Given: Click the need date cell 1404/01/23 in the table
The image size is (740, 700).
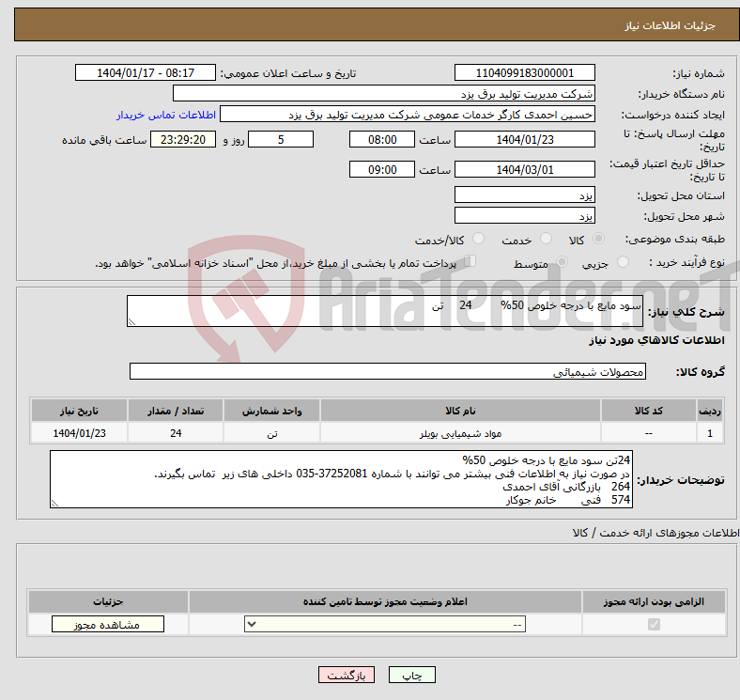Looking at the screenshot, I should click(x=79, y=433).
